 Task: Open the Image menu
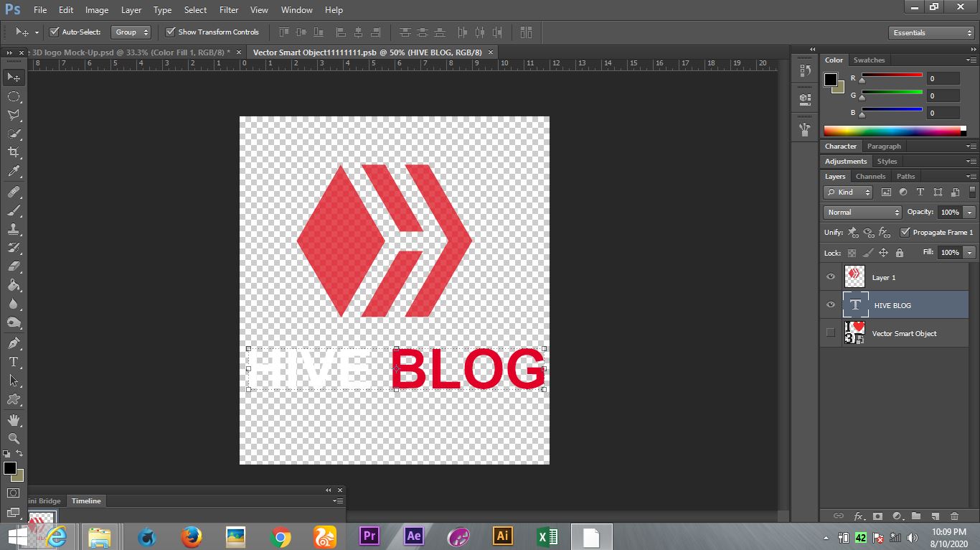[x=97, y=10]
